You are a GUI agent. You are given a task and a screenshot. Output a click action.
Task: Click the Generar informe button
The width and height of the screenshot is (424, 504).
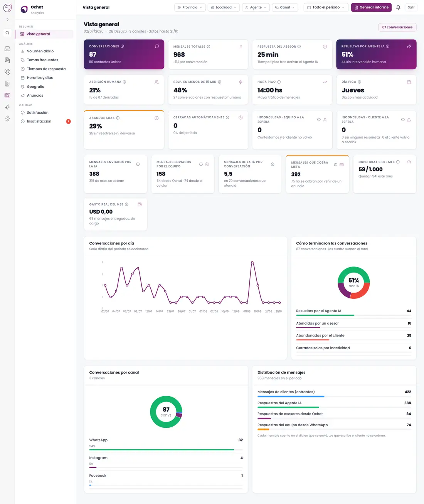(371, 7)
